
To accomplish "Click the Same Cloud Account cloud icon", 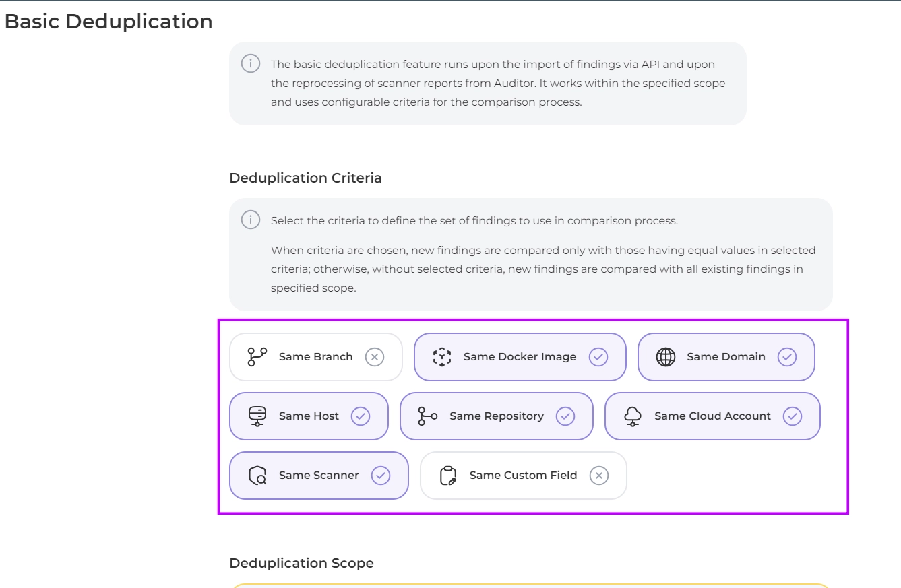I will pyautogui.click(x=633, y=416).
